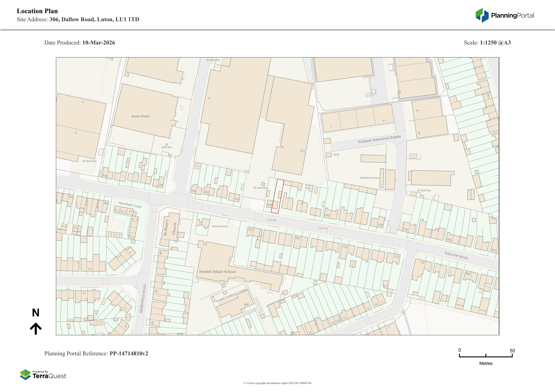Click the Hallmark House label
Viewport: 555px width, 392px height.
click(x=370, y=178)
